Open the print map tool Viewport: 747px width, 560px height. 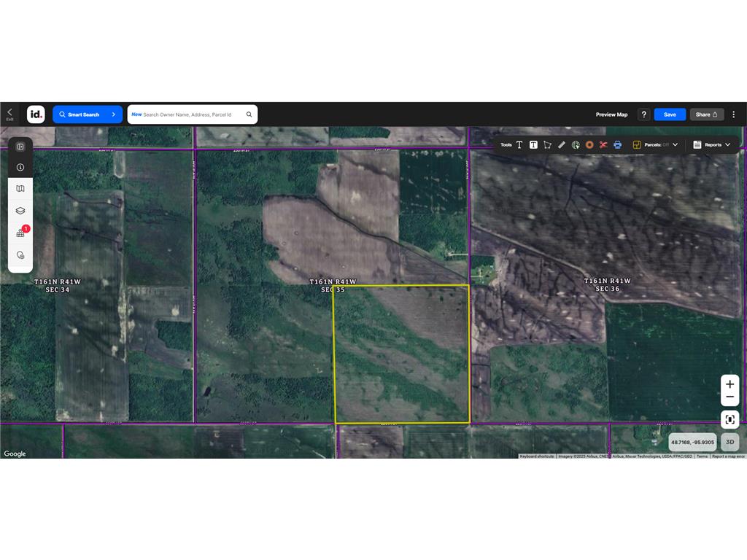coord(617,144)
